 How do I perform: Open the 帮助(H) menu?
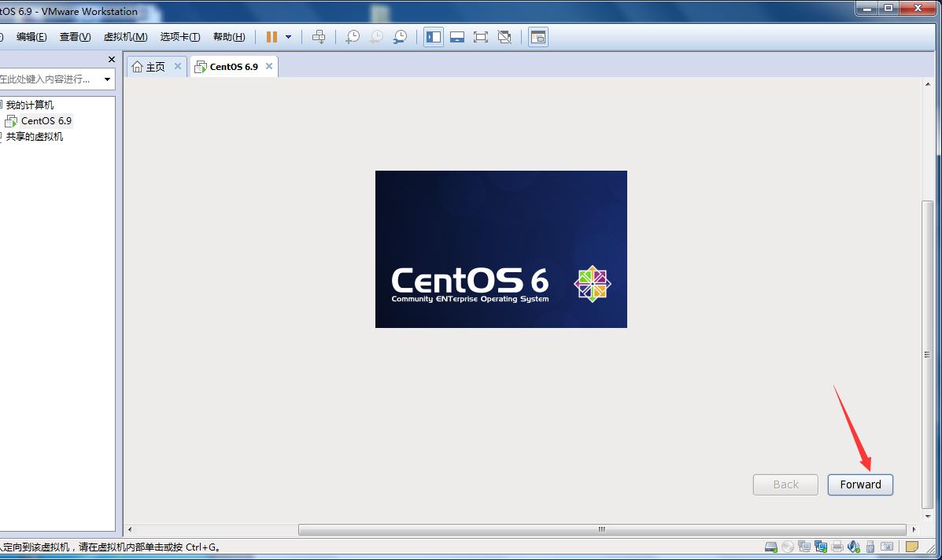229,37
